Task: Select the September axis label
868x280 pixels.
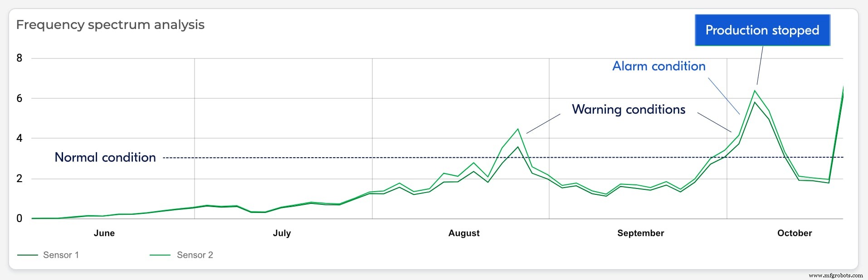Action: (640, 233)
